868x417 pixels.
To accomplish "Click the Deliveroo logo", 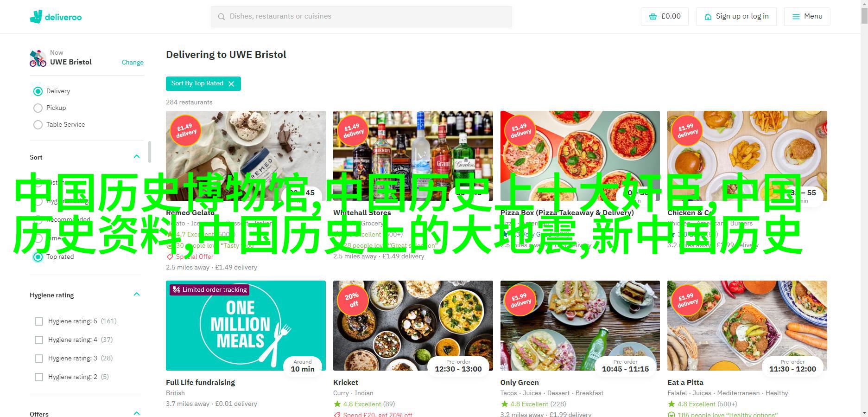I will (x=56, y=17).
